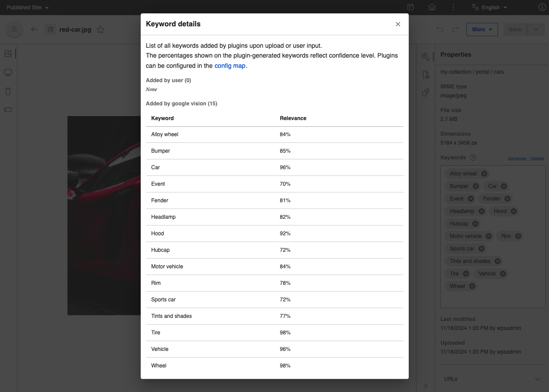
Task: Toggle the favorite star next to red-car.jpg
Action: coord(101,29)
